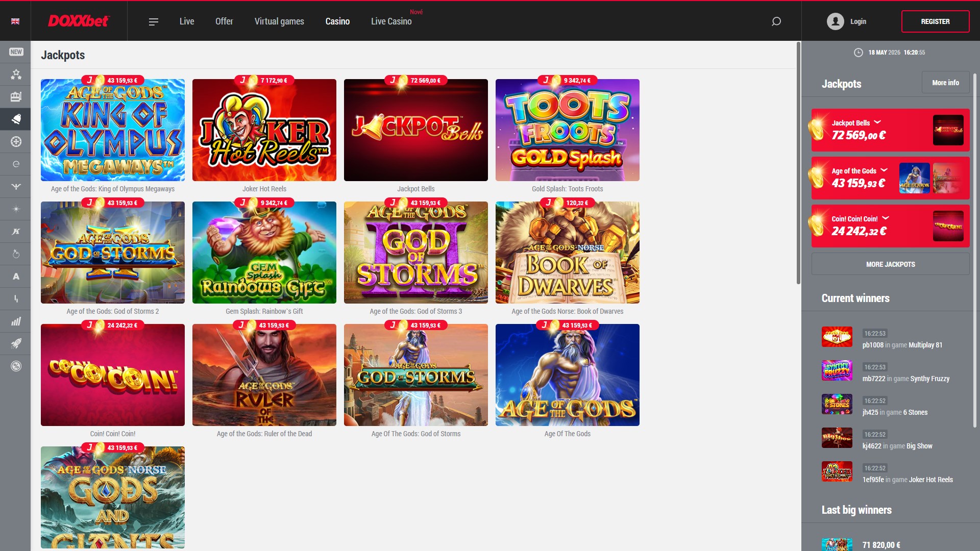Open Book of Dwarves game thumbnail

point(568,253)
